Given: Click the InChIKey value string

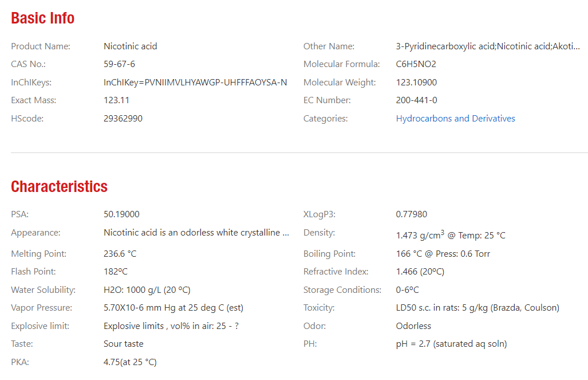Looking at the screenshot, I should click(195, 83).
